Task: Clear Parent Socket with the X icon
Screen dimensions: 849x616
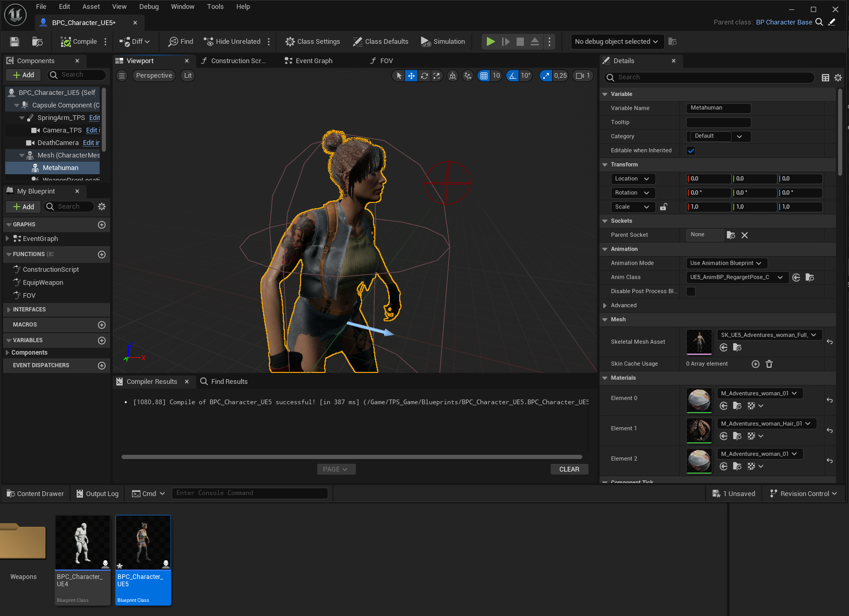Action: click(745, 235)
